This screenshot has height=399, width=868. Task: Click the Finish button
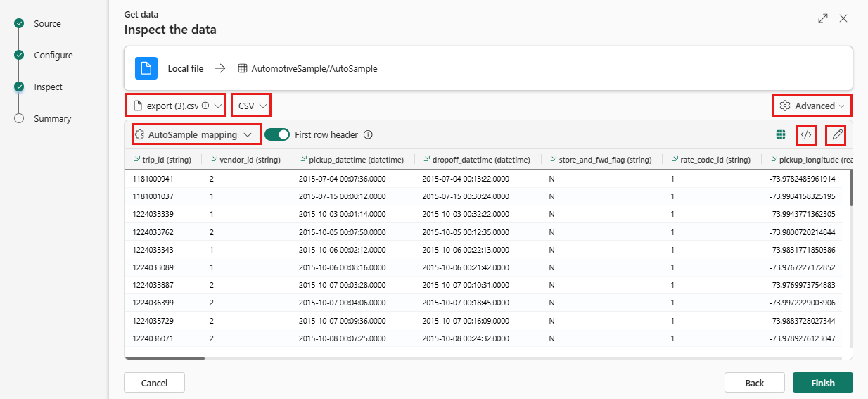tap(823, 383)
